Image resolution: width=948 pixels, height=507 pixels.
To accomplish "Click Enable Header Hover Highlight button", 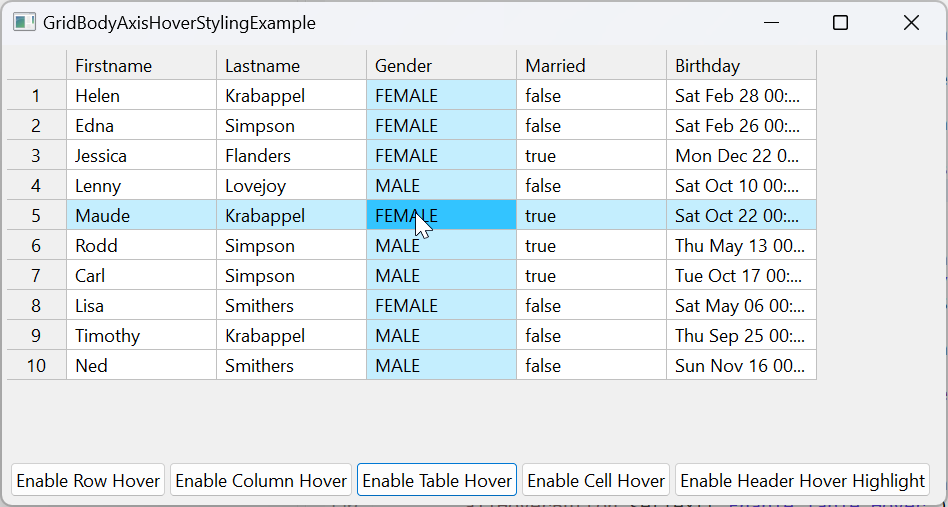I will pos(802,480).
